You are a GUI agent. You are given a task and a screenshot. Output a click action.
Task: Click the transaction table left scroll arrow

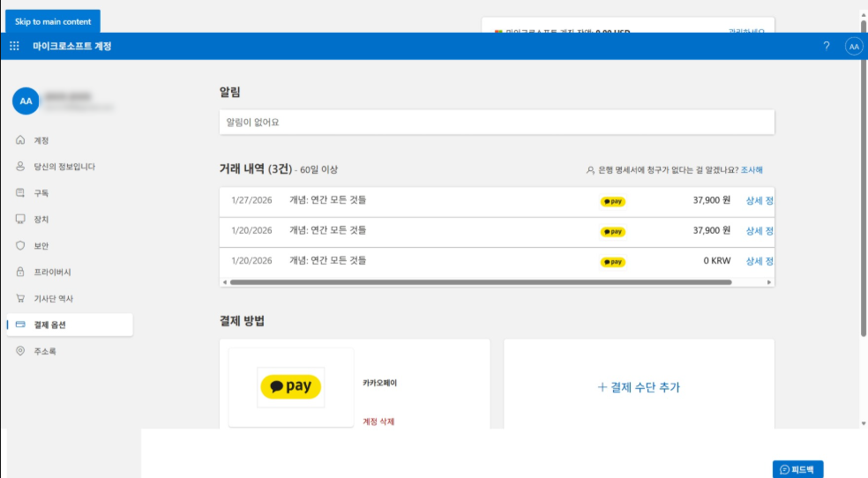224,282
